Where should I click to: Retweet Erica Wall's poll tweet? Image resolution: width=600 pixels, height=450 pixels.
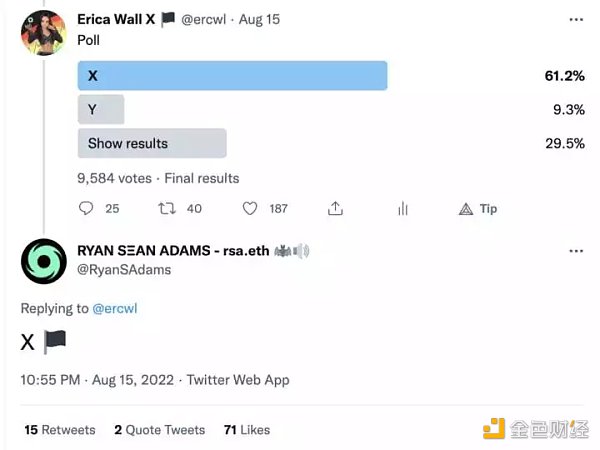167,208
